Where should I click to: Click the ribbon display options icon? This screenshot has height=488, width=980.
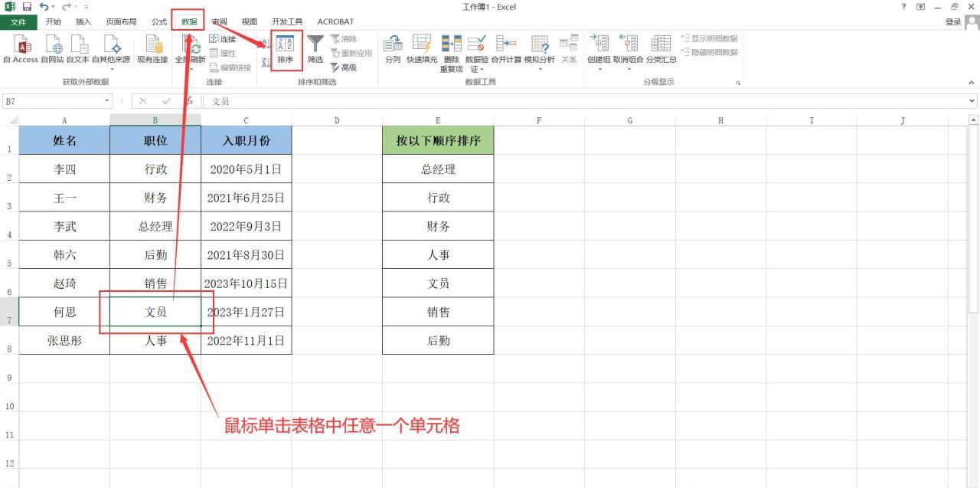coord(921,7)
